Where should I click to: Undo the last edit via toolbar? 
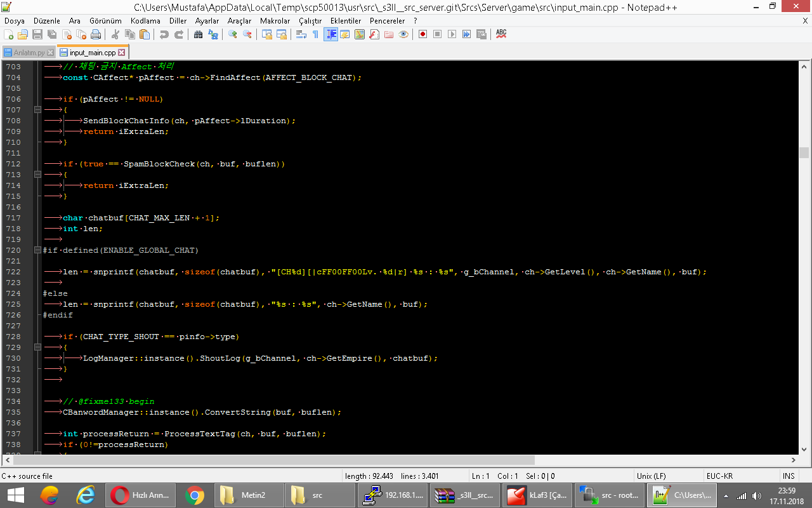tap(164, 34)
